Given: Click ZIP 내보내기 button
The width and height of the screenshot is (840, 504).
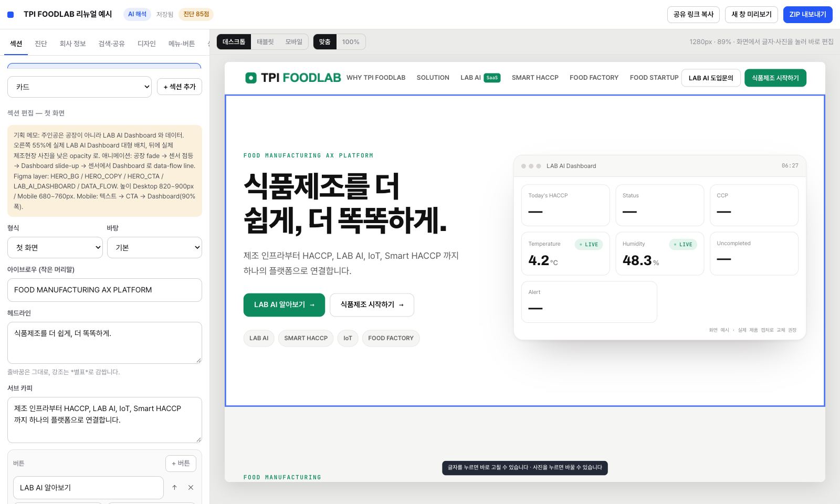Looking at the screenshot, I should pos(808,15).
